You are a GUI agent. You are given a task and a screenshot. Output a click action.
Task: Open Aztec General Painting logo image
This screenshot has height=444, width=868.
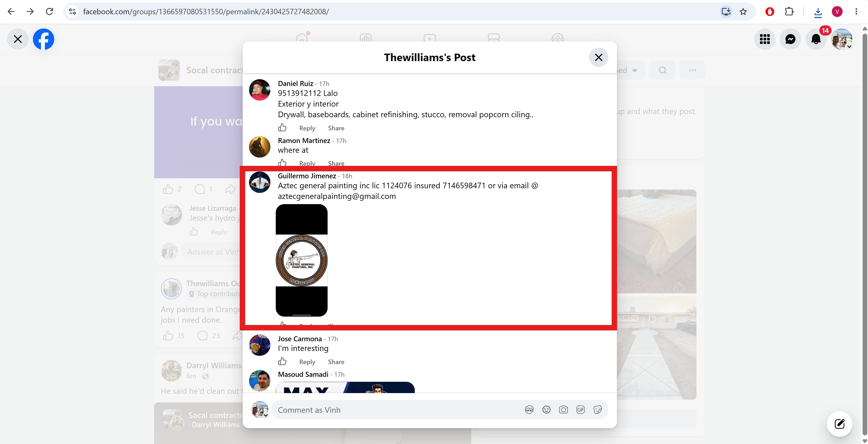(302, 260)
